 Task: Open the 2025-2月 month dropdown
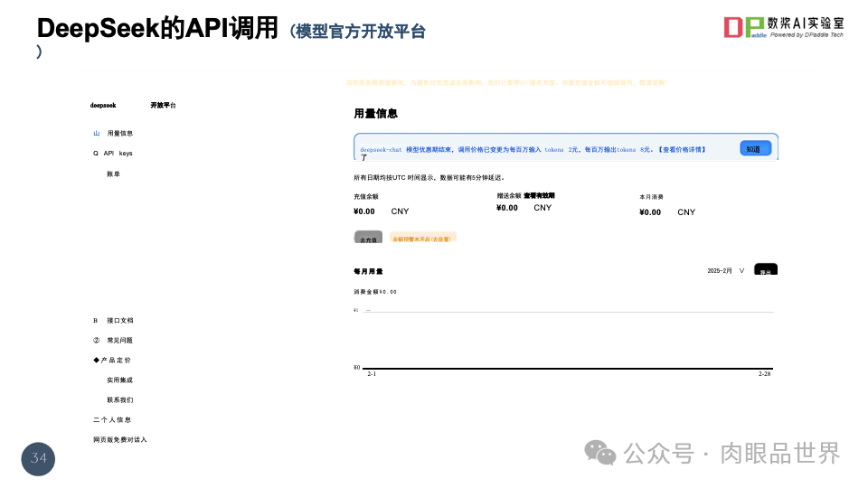726,270
